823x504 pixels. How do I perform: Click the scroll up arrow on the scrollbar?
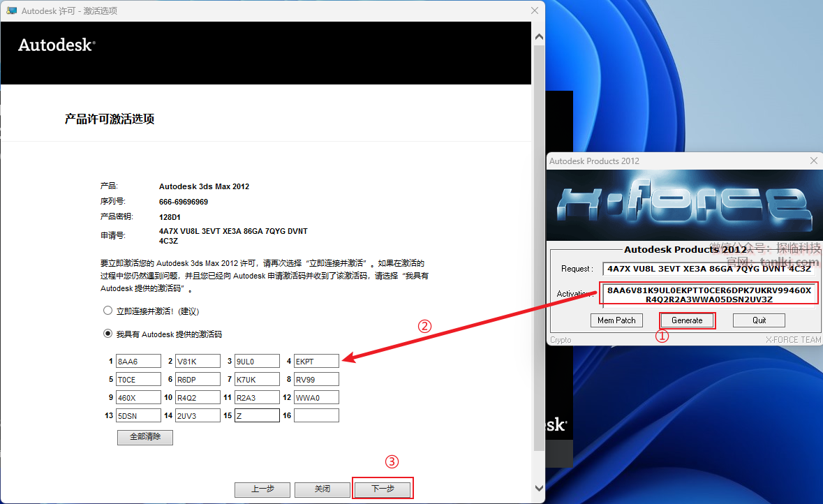[x=538, y=36]
